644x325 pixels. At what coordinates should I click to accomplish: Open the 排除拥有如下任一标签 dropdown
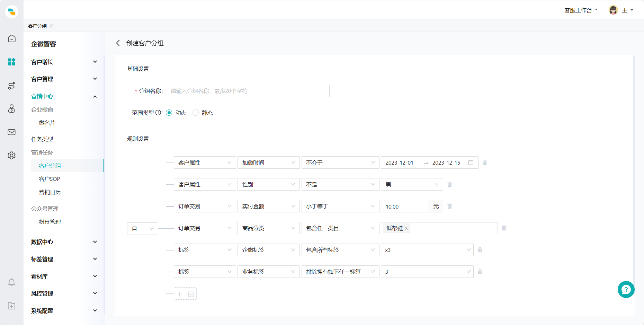pos(340,272)
